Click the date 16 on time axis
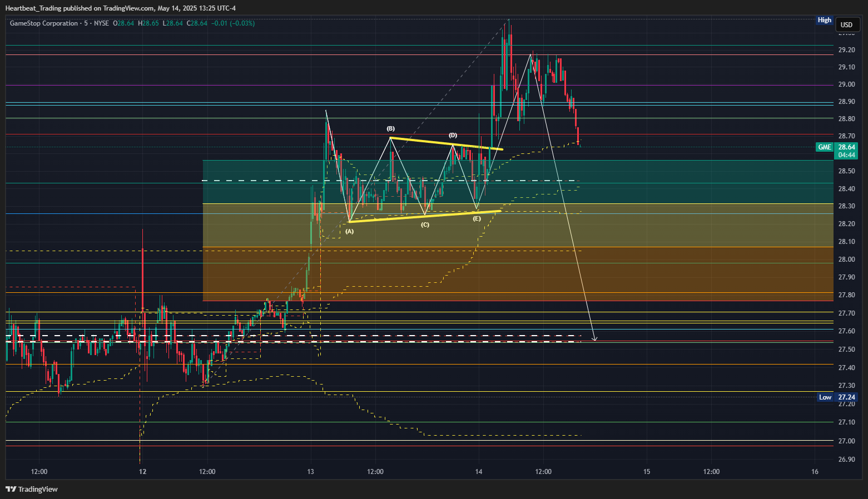868x499 pixels. coord(815,472)
